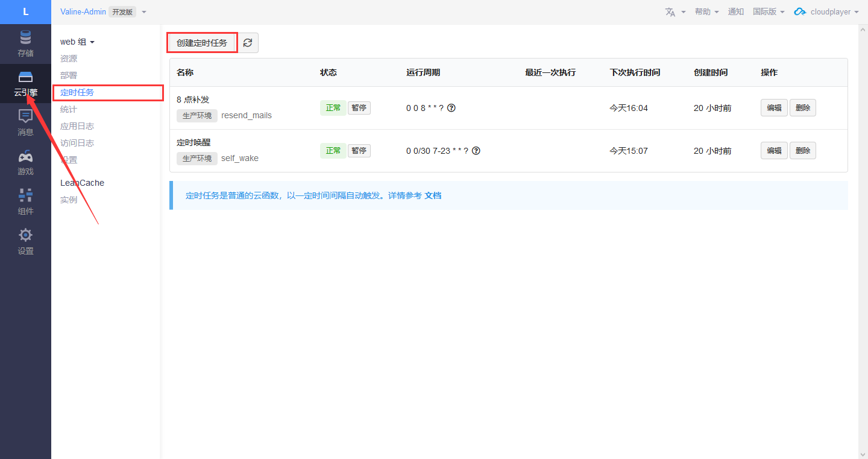
Task: Open the 组件 components icon
Action: (x=25, y=196)
